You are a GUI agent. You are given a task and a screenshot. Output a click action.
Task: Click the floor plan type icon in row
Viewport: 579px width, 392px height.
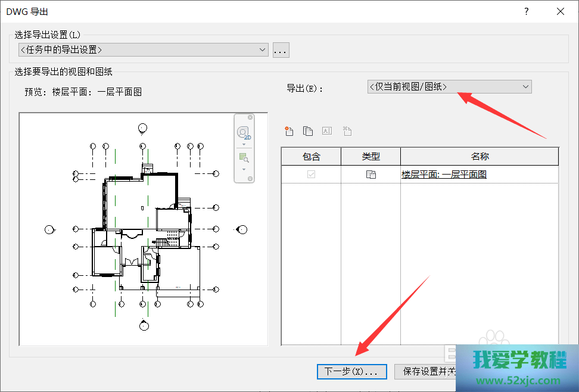coord(371,175)
